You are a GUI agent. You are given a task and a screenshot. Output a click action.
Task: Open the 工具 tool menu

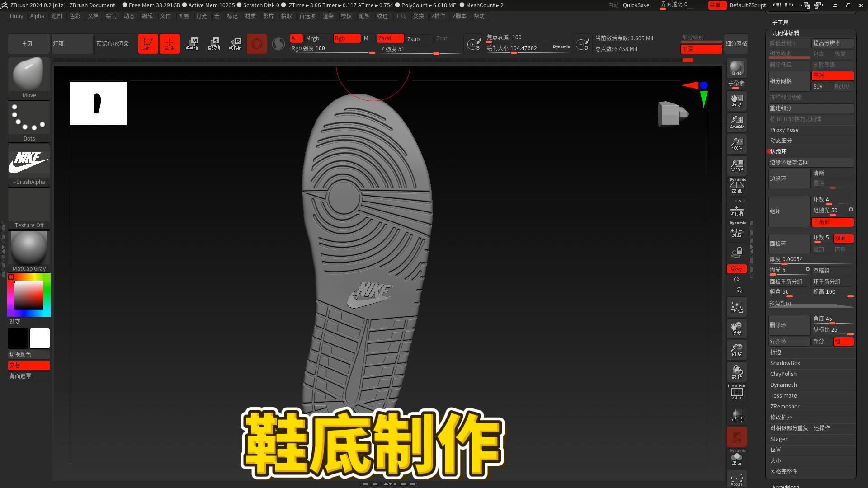point(401,16)
